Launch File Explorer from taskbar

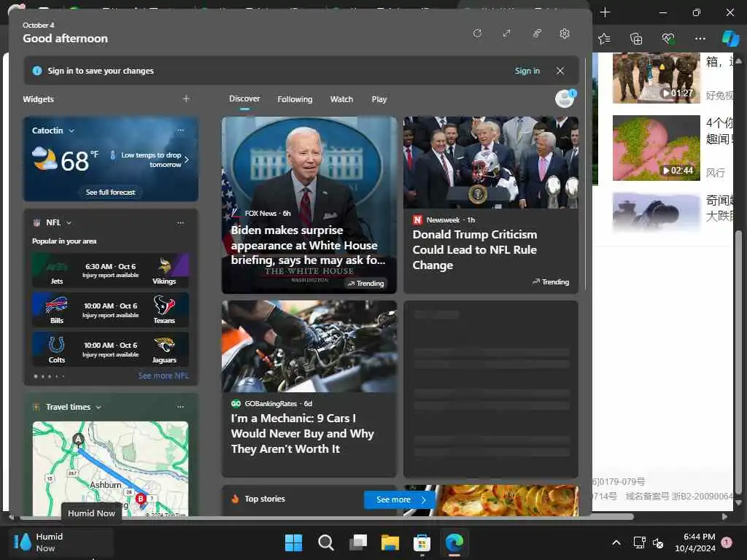click(x=390, y=542)
